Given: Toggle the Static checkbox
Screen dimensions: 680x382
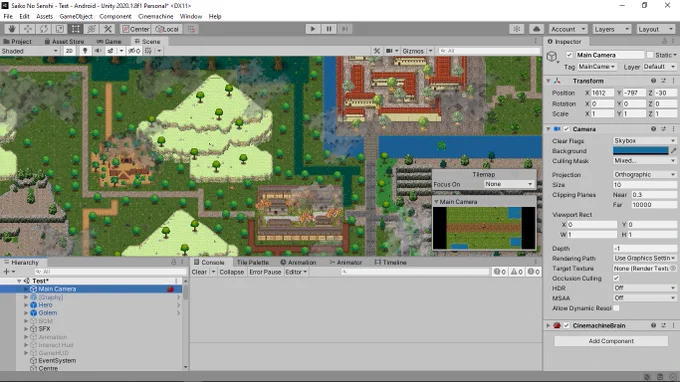Looking at the screenshot, I should click(x=650, y=55).
